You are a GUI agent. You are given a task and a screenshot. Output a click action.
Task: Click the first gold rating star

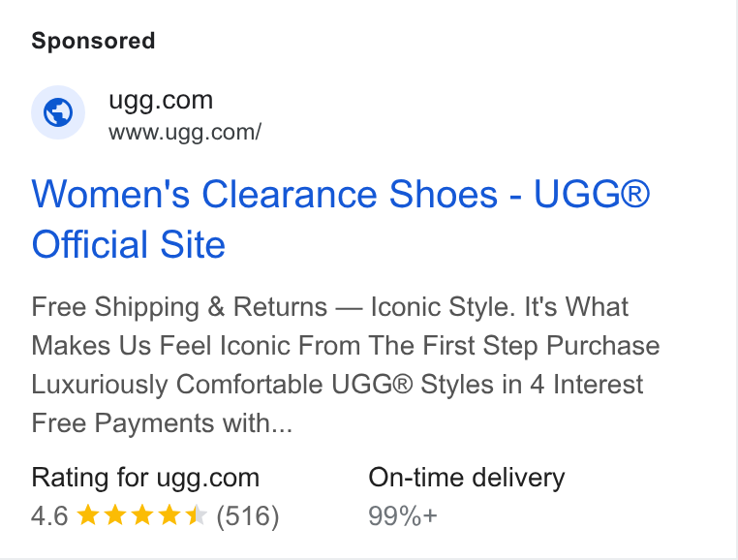(87, 514)
